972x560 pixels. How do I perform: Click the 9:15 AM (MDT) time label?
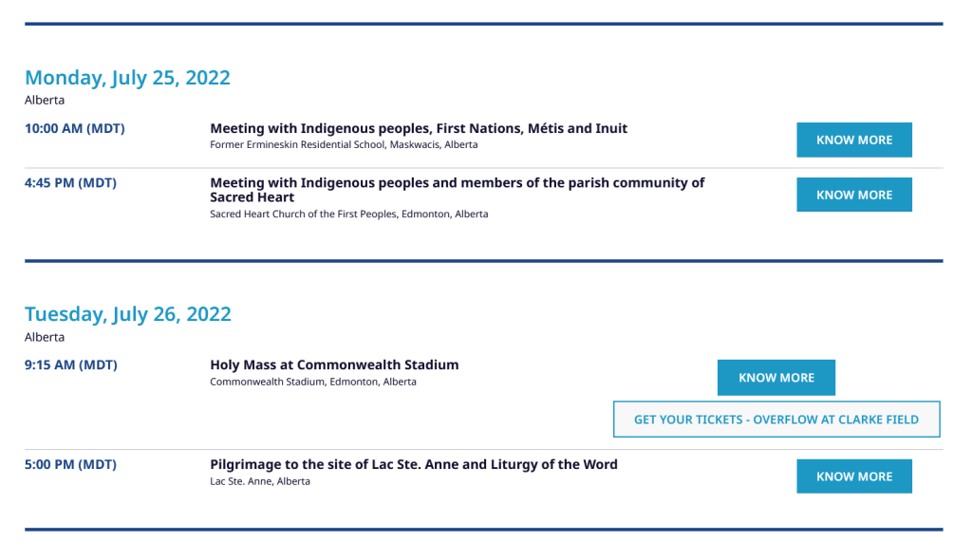pyautogui.click(x=71, y=364)
